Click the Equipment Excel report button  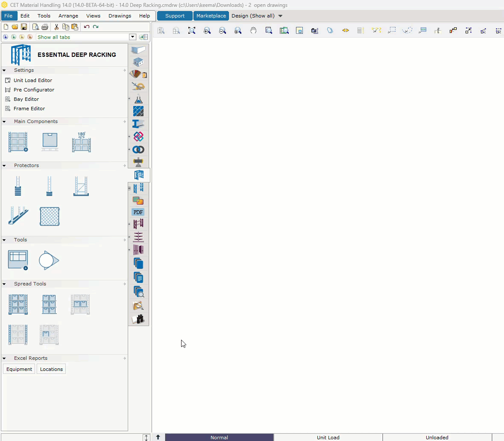[19, 369]
